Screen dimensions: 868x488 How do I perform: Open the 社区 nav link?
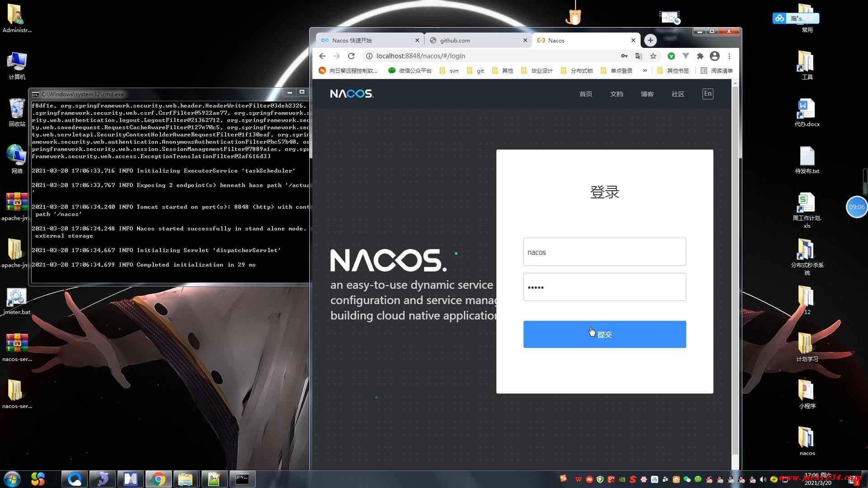coord(678,94)
